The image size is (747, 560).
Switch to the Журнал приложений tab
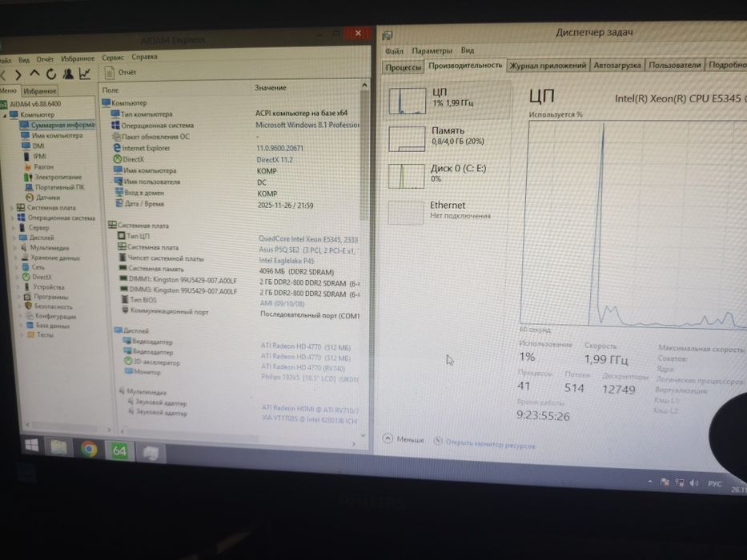tap(548, 66)
